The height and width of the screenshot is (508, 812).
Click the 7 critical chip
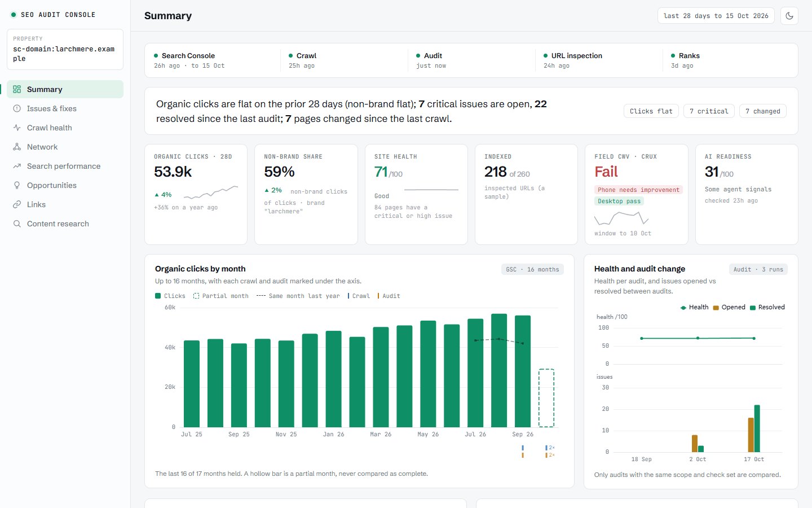[x=709, y=111]
